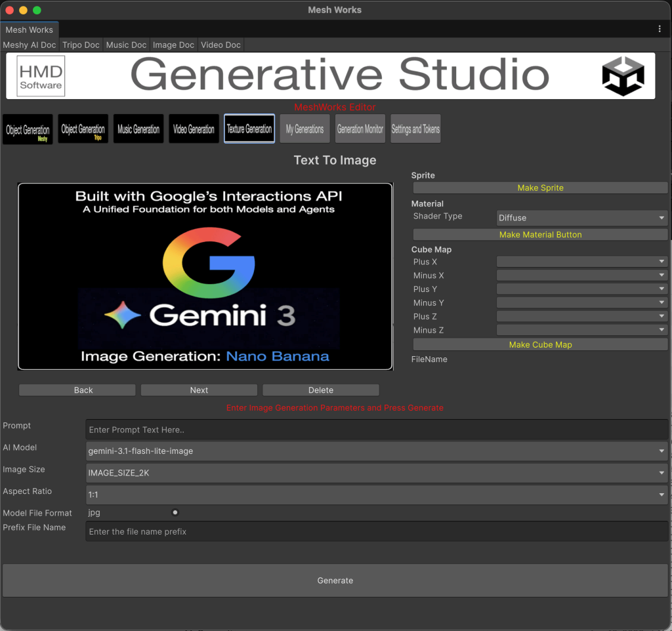The image size is (672, 631).
Task: Open the Aspect Ratio 1:1 dropdown
Action: (377, 495)
